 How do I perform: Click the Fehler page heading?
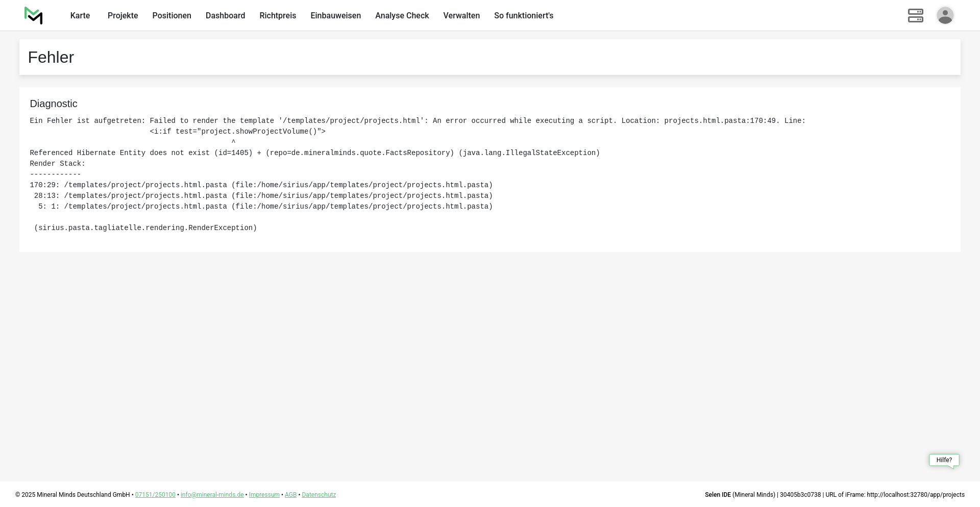(51, 58)
